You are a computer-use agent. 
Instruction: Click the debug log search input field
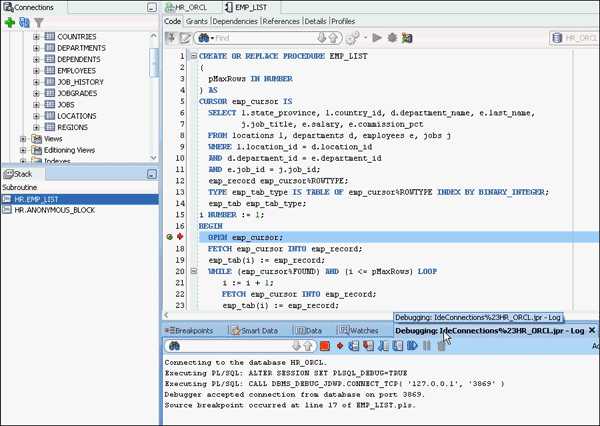click(234, 346)
